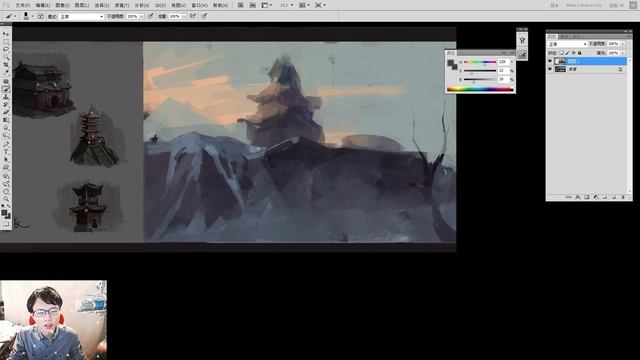Expand the brush flow slider arrow
The height and width of the screenshot is (360, 640).
184,17
